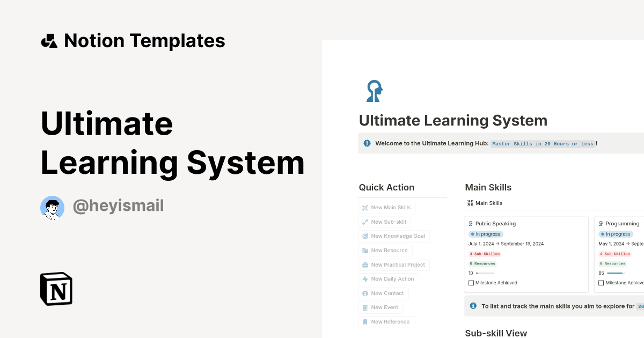Switch to the Main Skills database view
This screenshot has width=644, height=338.
[485, 203]
